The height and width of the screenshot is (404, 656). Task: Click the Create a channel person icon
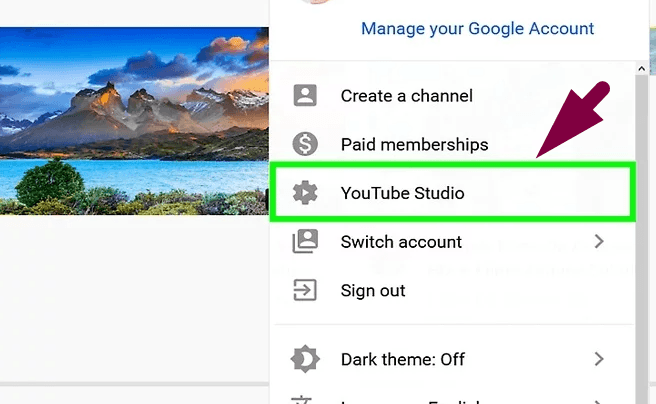pos(305,96)
